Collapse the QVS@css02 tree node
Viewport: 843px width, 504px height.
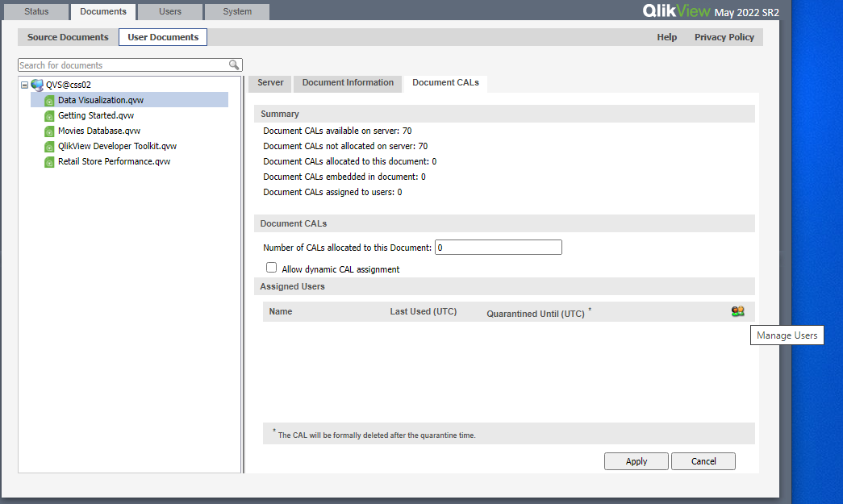24,85
